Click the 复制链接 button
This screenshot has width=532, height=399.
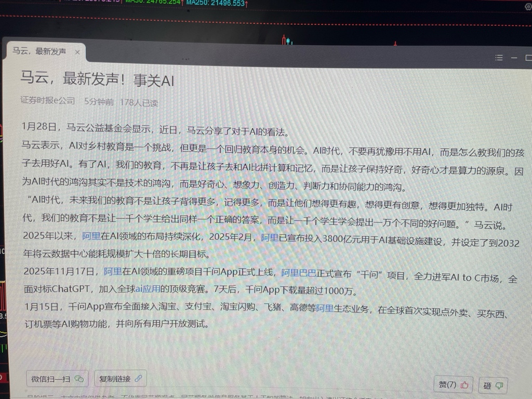[x=121, y=379]
